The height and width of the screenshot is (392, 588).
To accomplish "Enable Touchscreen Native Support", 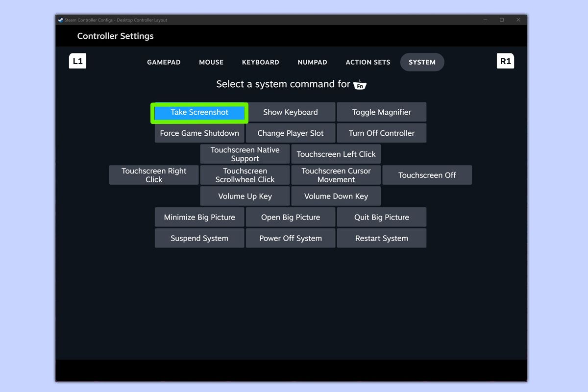I will tap(245, 154).
